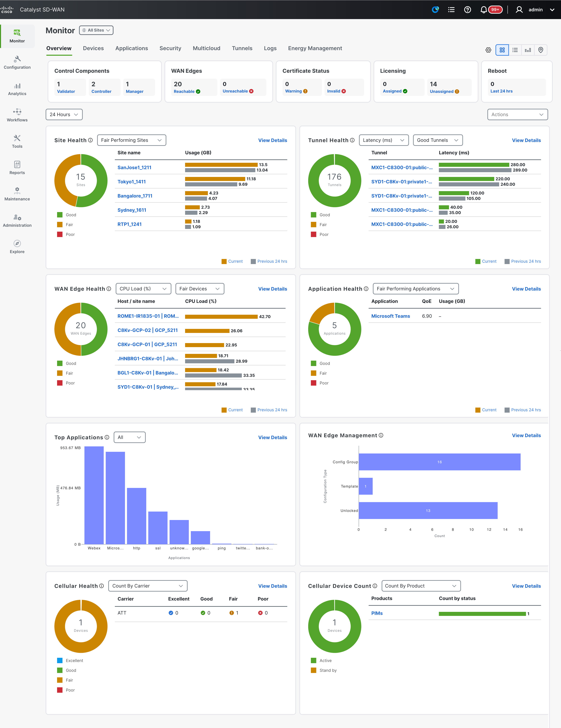Click the Config Group bar showing 16
This screenshot has height=728, width=561.
439,462
